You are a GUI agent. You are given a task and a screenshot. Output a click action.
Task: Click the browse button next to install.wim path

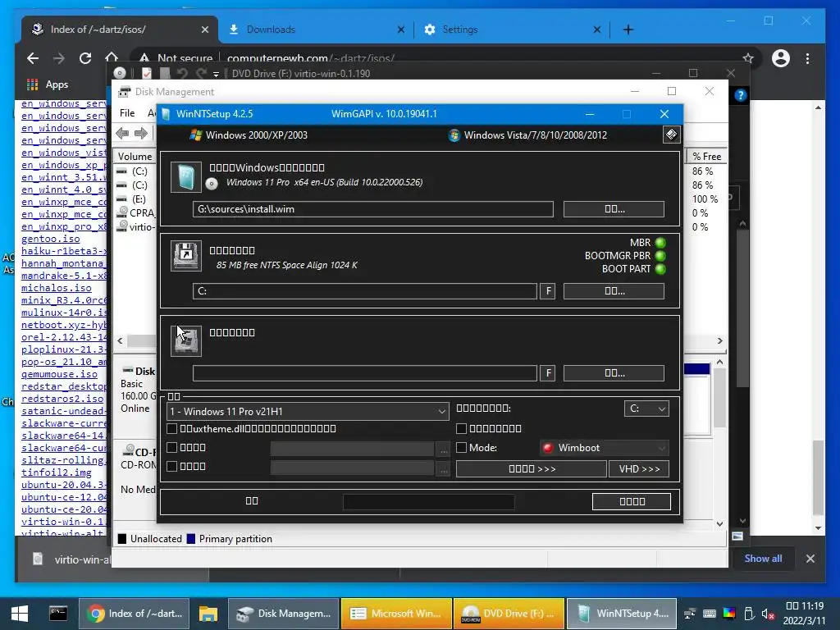click(x=614, y=209)
